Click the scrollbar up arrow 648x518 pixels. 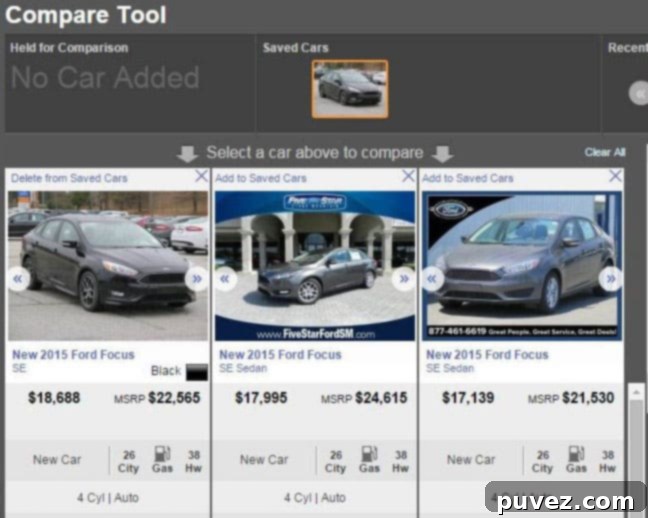coord(636,392)
